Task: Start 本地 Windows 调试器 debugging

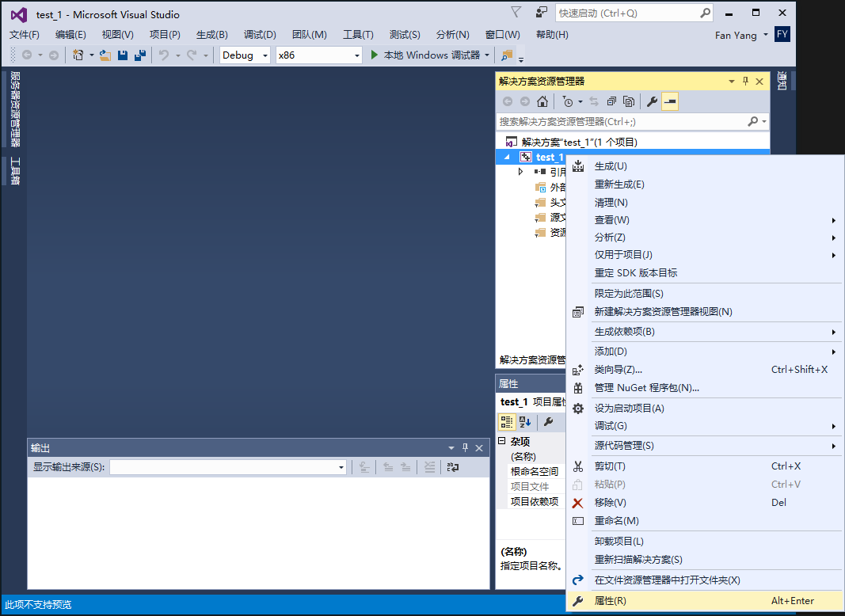Action: [425, 55]
